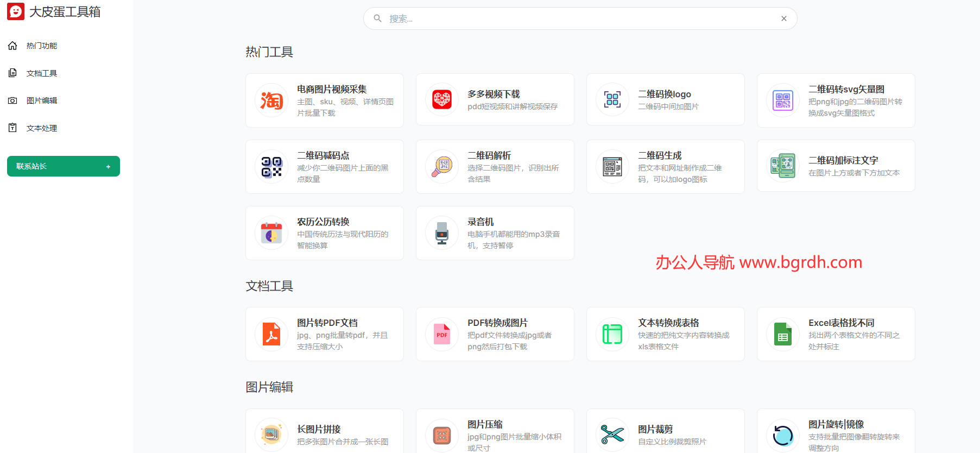Click the 农历公历转换 calendar icon
The height and width of the screenshot is (453, 980).
pos(271,233)
